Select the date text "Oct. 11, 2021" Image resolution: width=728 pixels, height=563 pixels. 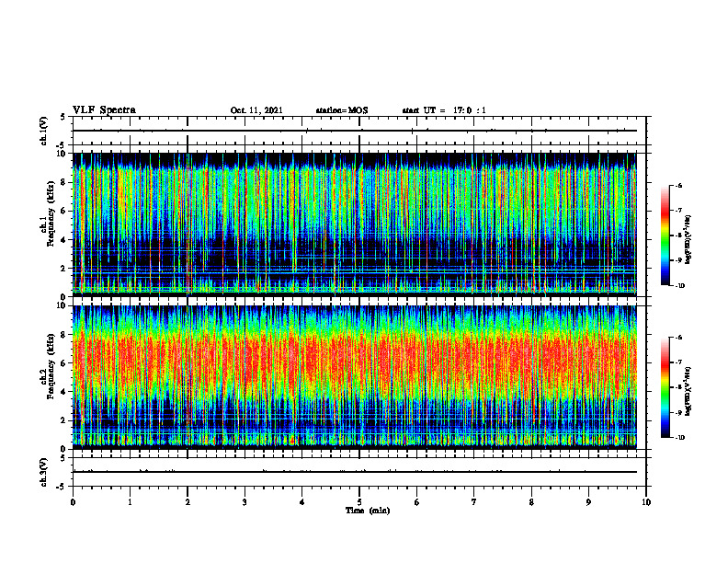point(256,110)
